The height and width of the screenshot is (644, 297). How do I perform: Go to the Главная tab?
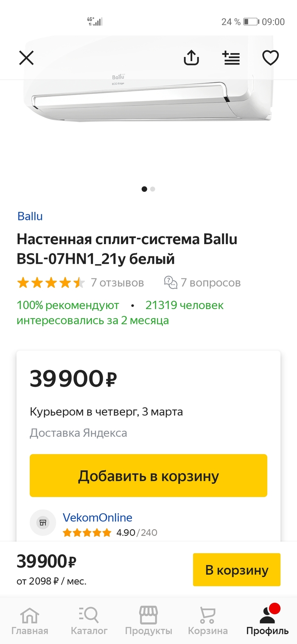coord(30,620)
